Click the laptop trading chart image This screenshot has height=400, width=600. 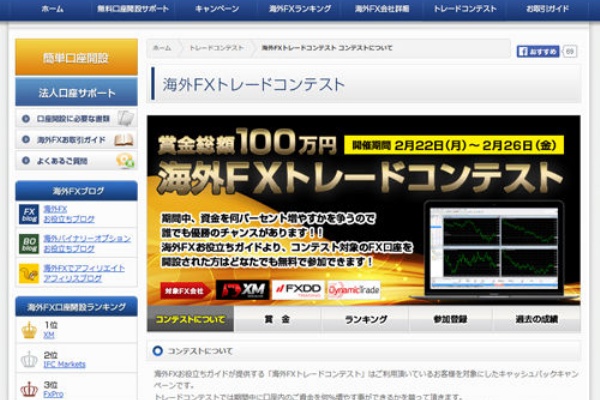point(494,249)
